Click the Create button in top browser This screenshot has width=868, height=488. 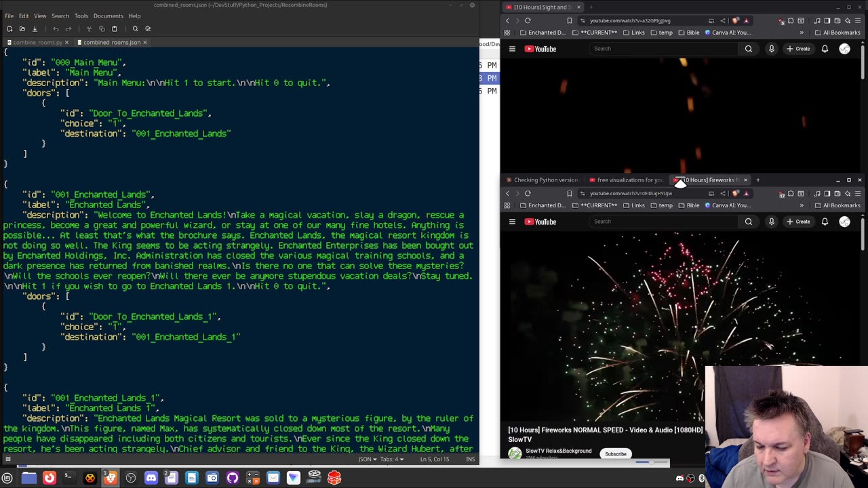pos(799,49)
